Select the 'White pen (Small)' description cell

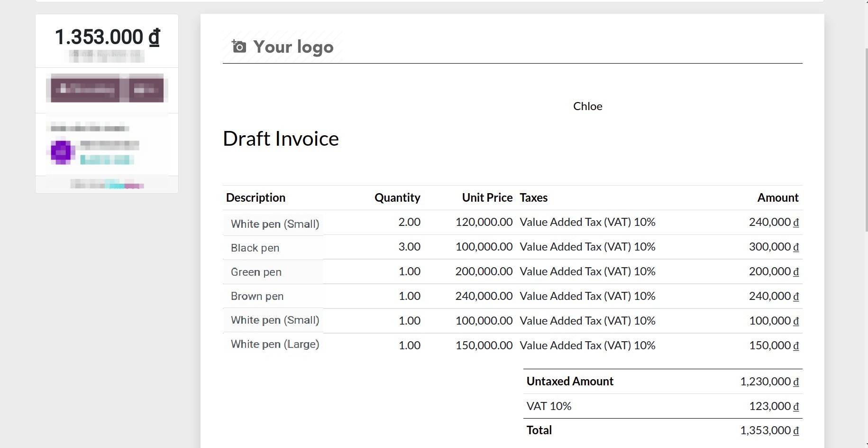click(x=274, y=224)
